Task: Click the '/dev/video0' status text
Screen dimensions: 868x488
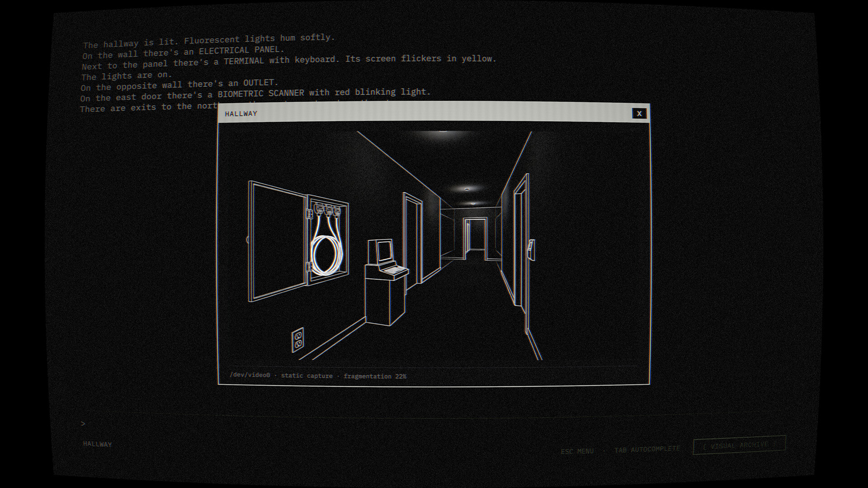Action: coord(250,375)
